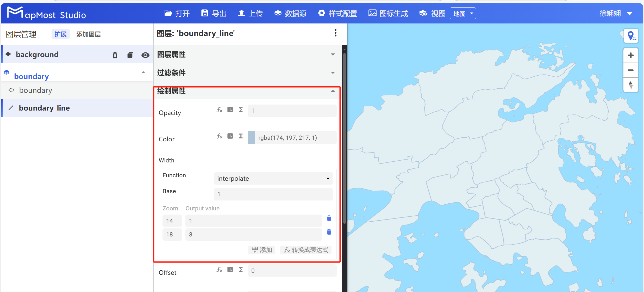Open the 地图 menu dropdown
The height and width of the screenshot is (292, 644).
pyautogui.click(x=462, y=13)
